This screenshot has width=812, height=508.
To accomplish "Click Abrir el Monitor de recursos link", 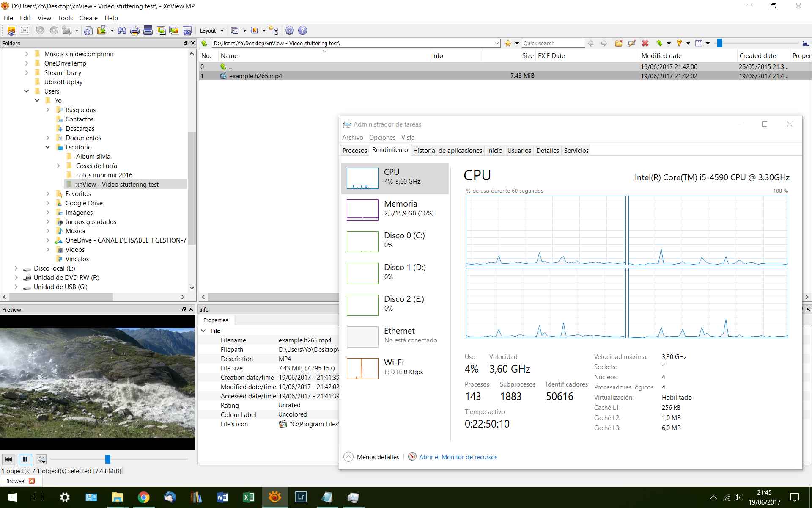I will 458,457.
